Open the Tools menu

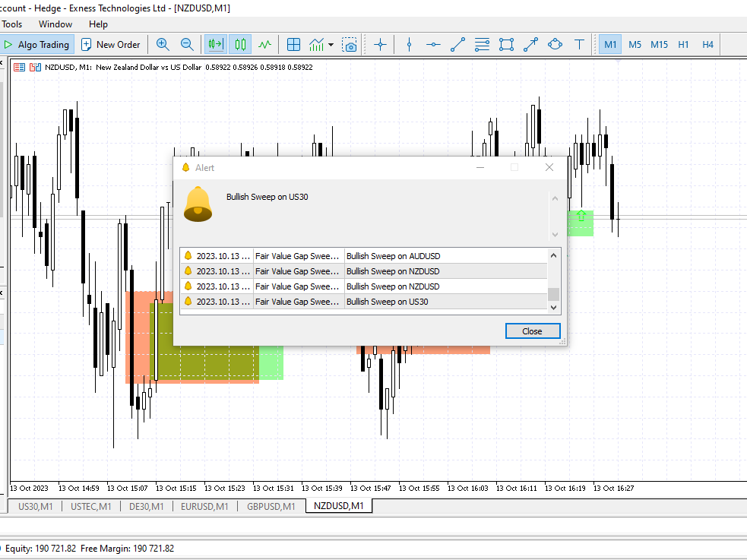12,24
